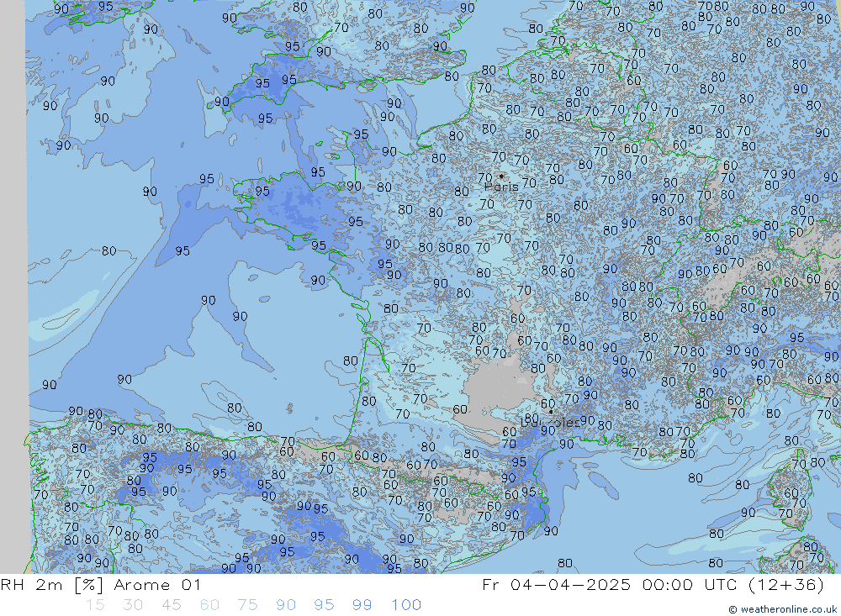Open the weatheronline.co.uk copyright link

[x=782, y=609]
